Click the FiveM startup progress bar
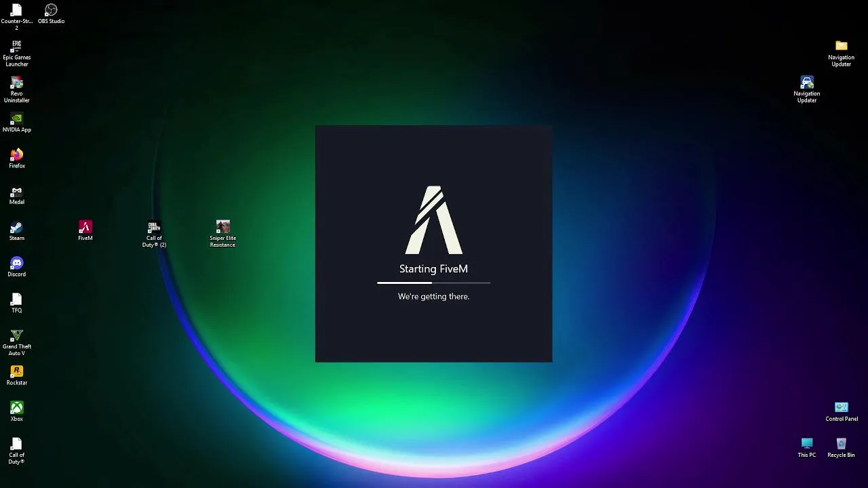Image resolution: width=868 pixels, height=488 pixels. pos(434,283)
